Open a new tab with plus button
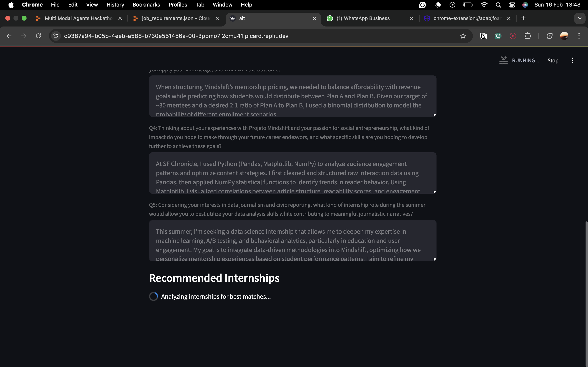 click(x=523, y=18)
